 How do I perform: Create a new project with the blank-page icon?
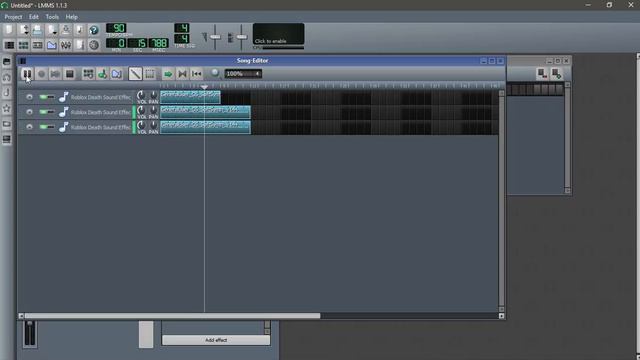[9, 30]
